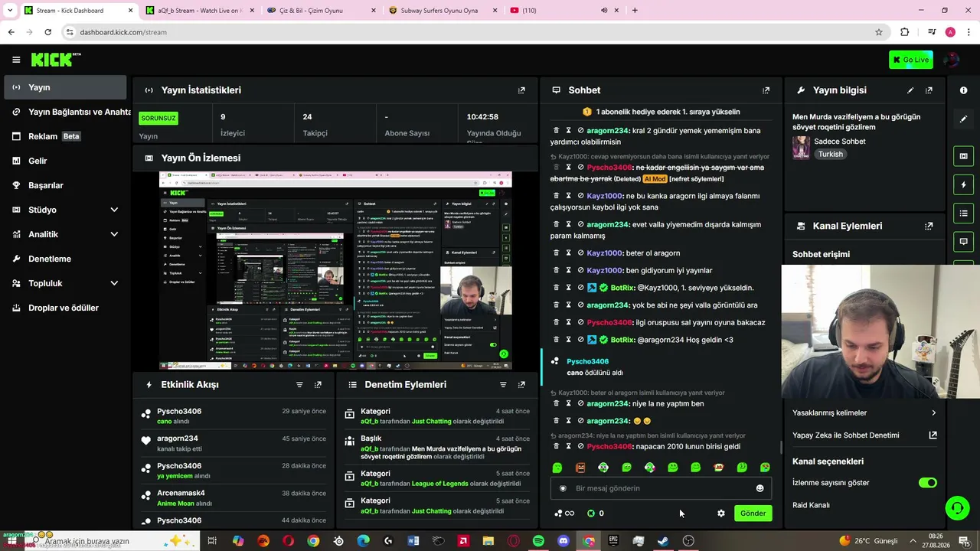Ban aragorn234 on the 'niye la ne yaptım ben' message
Image resolution: width=980 pixels, height=551 pixels.
point(580,404)
